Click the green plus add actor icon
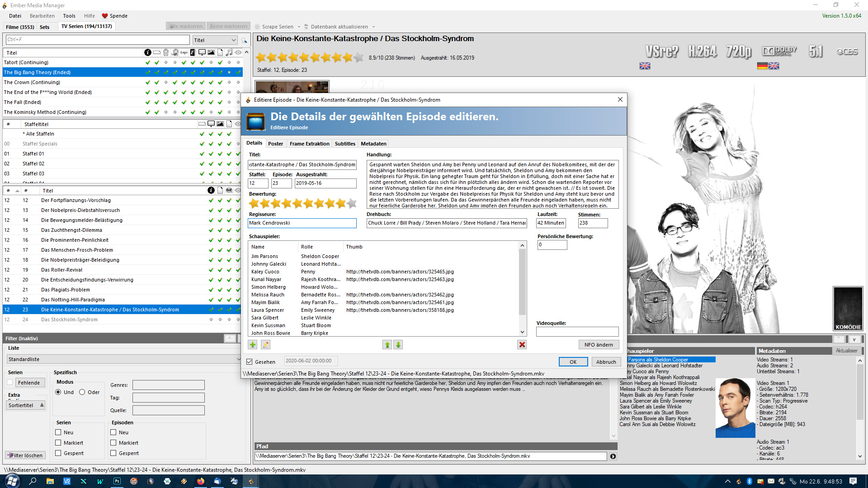Screen dimensions: 868x488 tap(253, 345)
